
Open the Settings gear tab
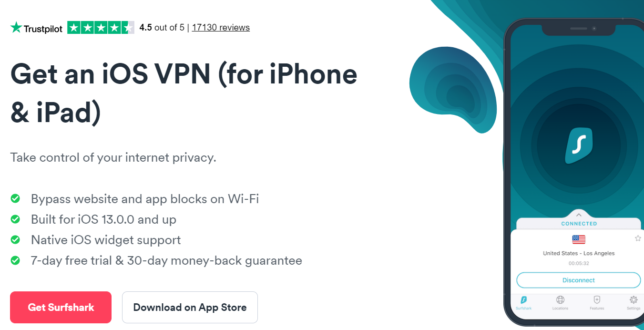tap(633, 302)
